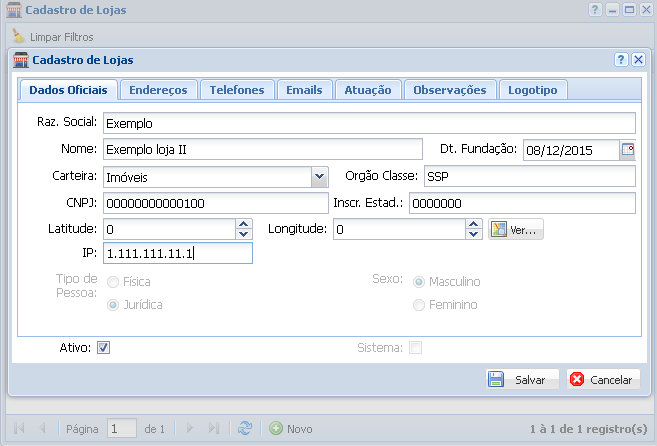The image size is (657, 446).
Task: Open the date picker calendar icon
Action: click(627, 150)
